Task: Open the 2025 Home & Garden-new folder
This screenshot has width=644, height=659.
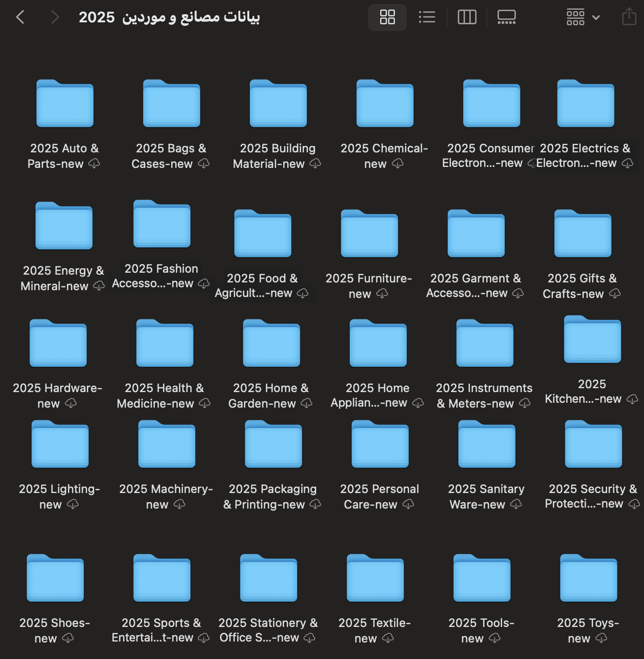Action: (x=272, y=343)
